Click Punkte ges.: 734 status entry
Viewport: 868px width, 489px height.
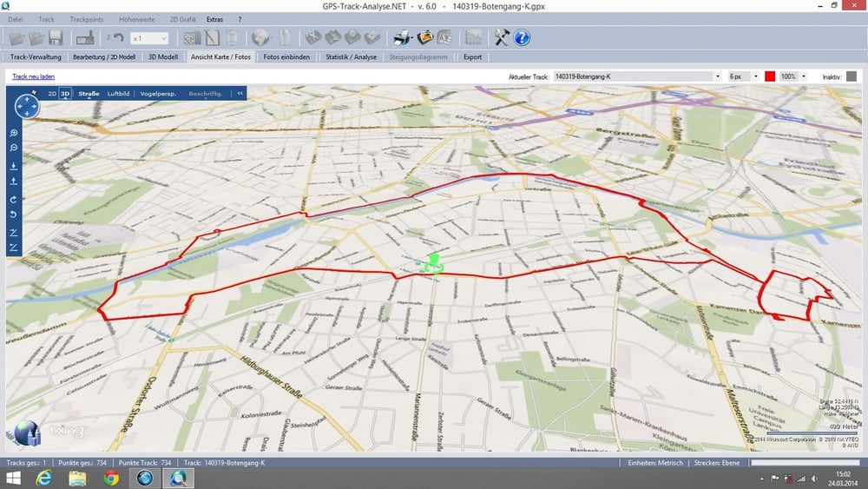(82, 463)
